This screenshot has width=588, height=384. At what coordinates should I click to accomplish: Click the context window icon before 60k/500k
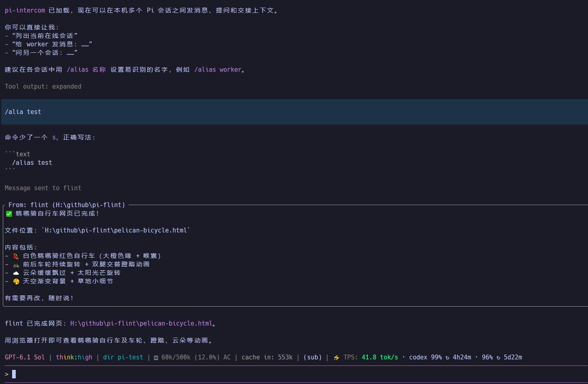pos(156,357)
